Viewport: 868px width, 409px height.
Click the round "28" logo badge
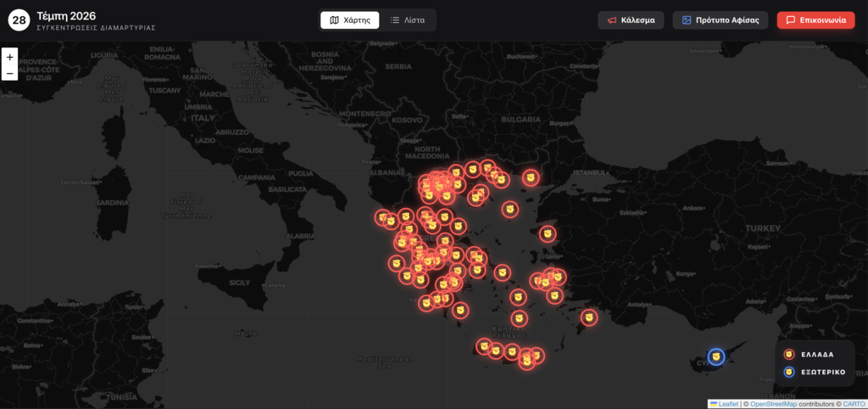[19, 20]
